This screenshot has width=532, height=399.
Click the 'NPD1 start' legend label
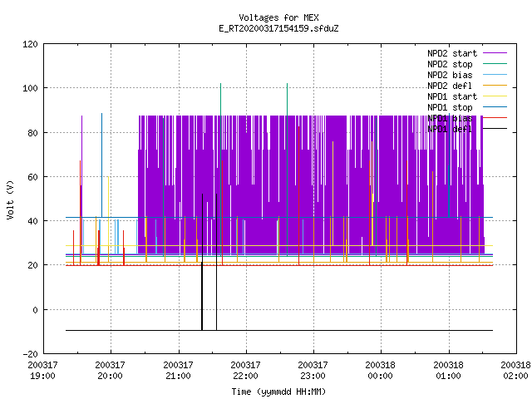(452, 96)
